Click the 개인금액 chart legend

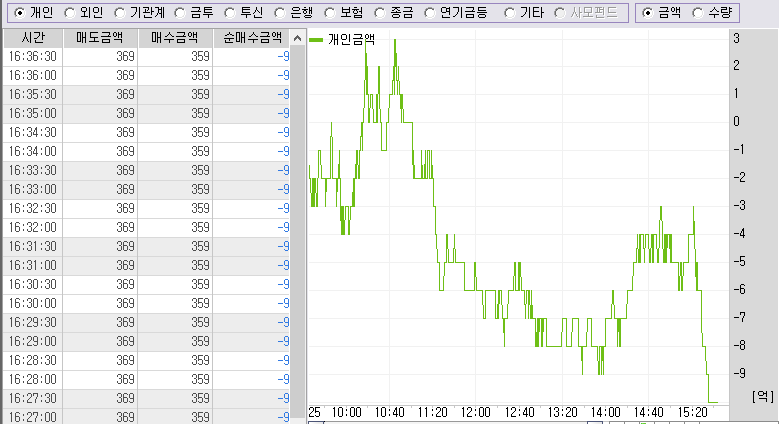tap(342, 39)
